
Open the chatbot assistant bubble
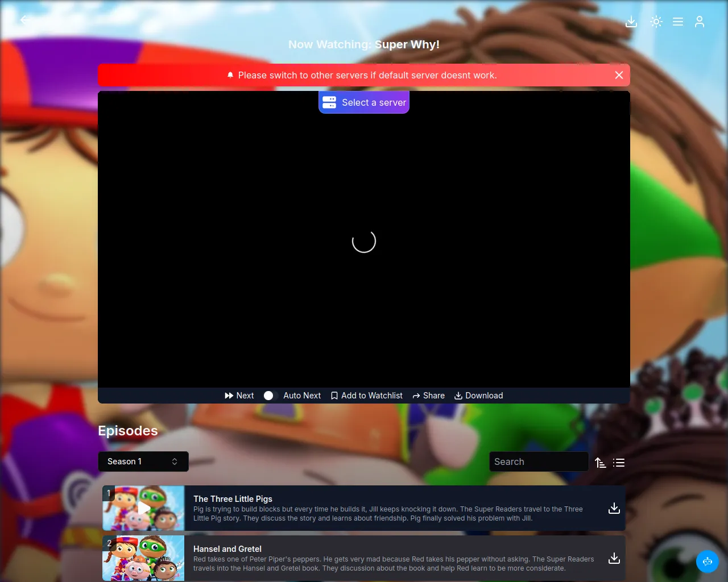pyautogui.click(x=708, y=562)
